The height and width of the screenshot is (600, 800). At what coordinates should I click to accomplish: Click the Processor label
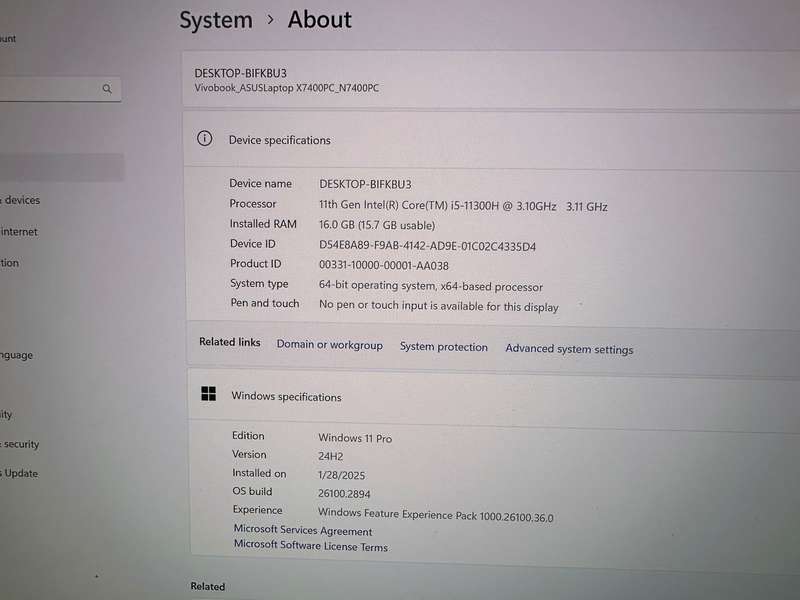253,204
